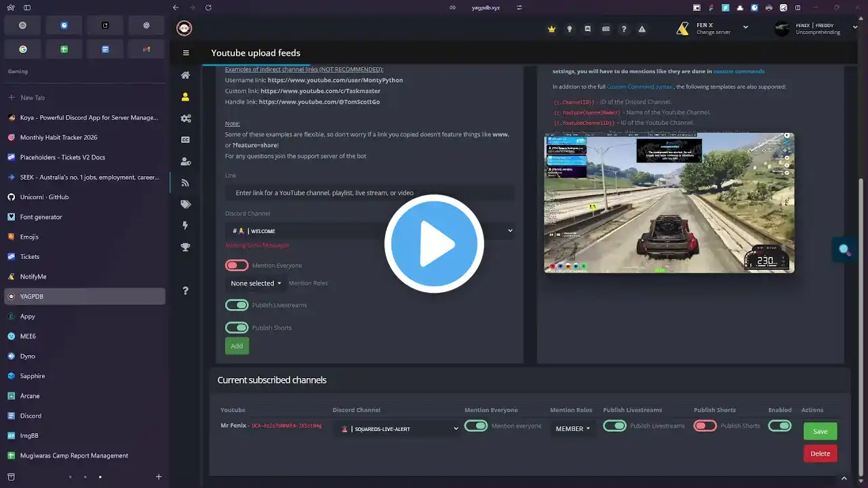868x488 pixels.
Task: Click the crown premium icon
Action: point(551,29)
